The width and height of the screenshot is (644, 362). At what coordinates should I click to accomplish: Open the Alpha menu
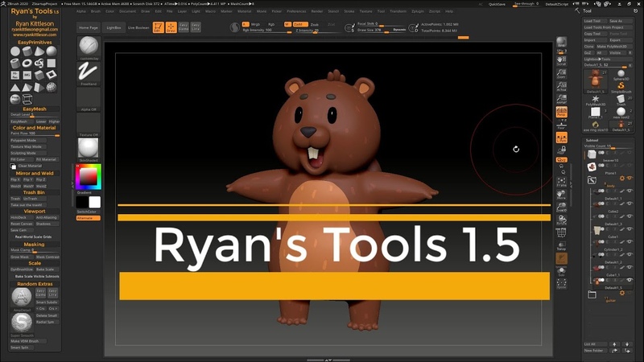(81, 11)
